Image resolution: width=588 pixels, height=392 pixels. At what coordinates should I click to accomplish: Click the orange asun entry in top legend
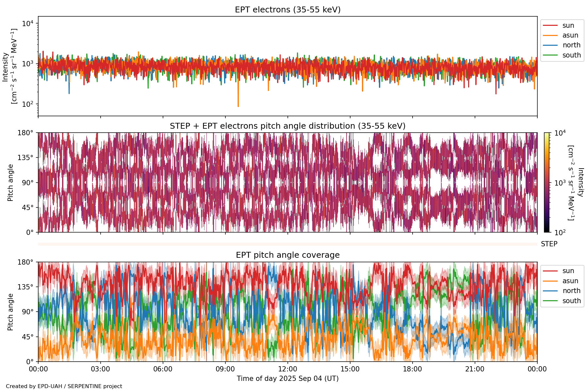570,35
